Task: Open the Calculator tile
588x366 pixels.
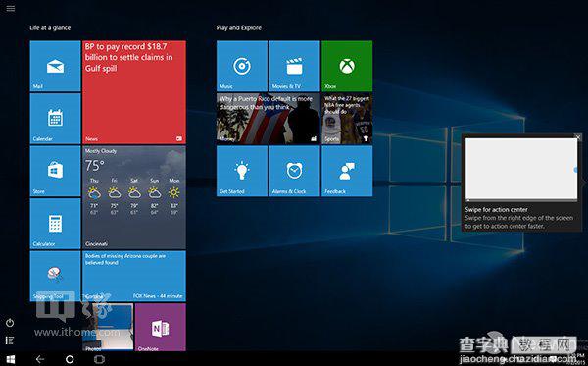Action: (x=55, y=224)
